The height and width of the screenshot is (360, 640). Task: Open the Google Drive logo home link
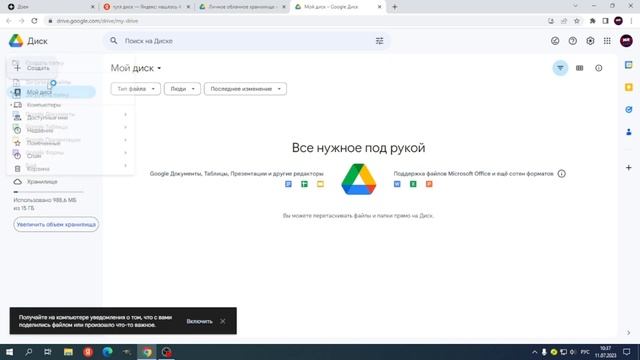click(x=28, y=41)
